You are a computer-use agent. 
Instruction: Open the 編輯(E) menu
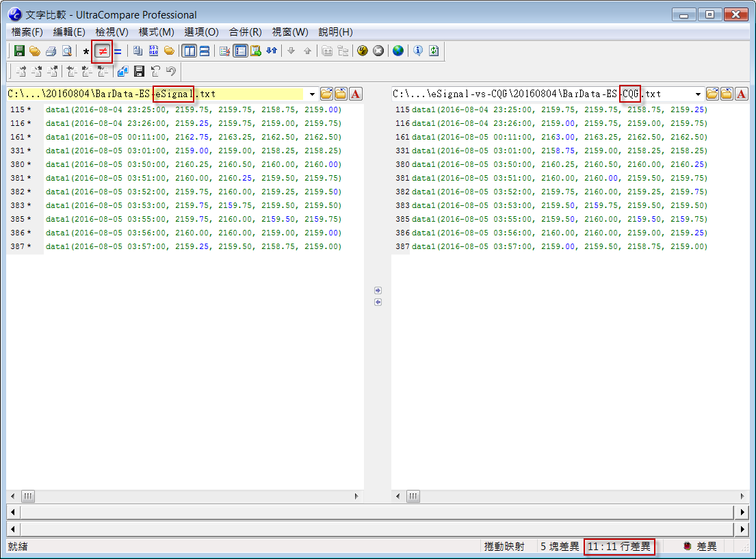point(69,32)
